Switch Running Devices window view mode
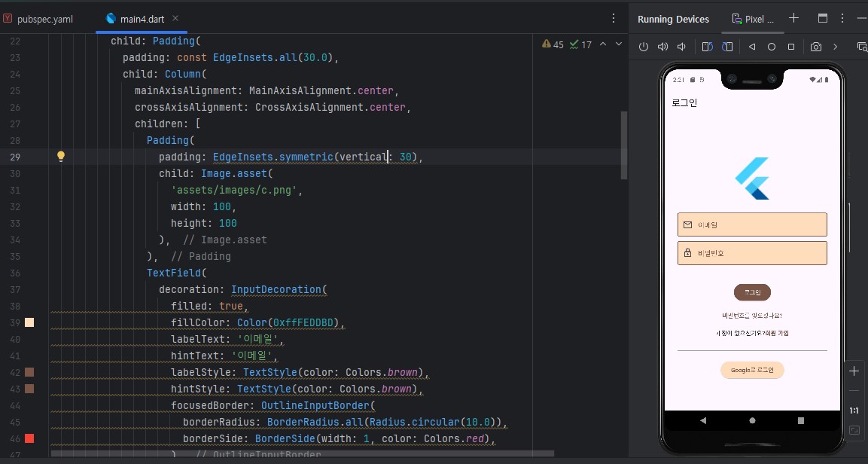 [823, 18]
